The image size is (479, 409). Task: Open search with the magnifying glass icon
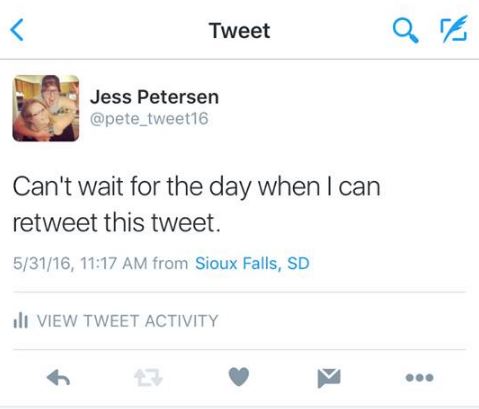pyautogui.click(x=406, y=30)
